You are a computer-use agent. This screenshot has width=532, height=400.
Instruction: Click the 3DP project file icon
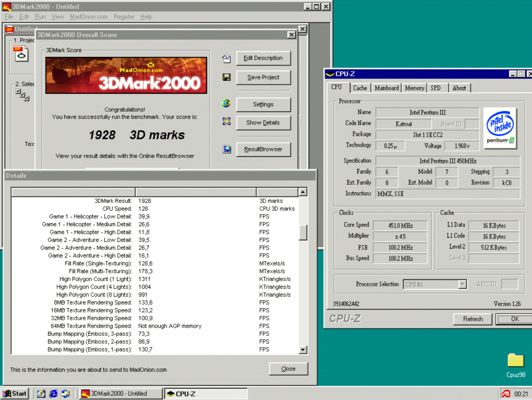pos(21,54)
